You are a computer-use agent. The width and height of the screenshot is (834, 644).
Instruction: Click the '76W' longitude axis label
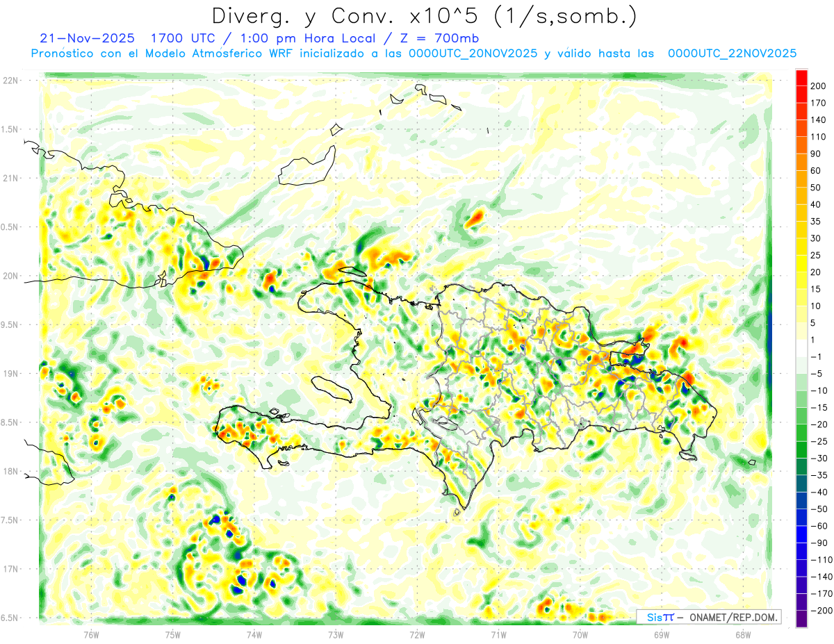click(92, 634)
